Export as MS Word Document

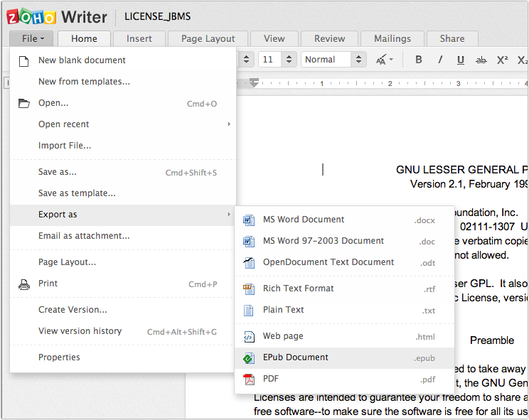(344, 220)
